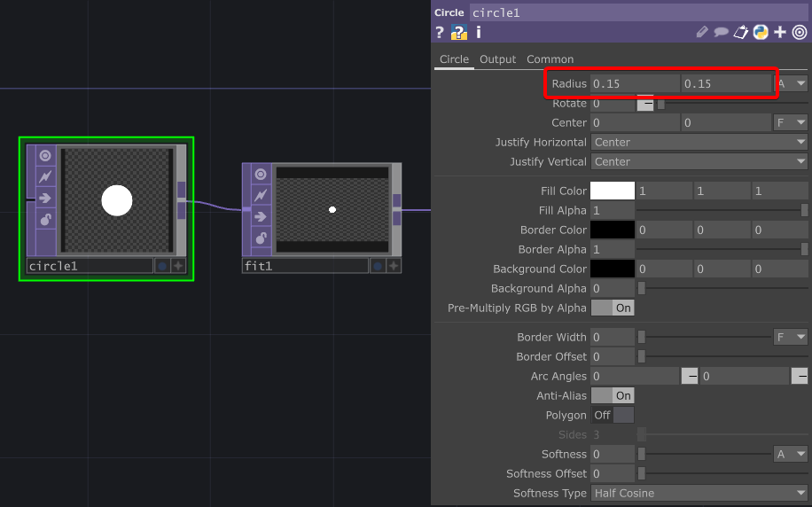Toggle Pre-Multiply RGB by Alpha switch
812x507 pixels.
pos(613,308)
